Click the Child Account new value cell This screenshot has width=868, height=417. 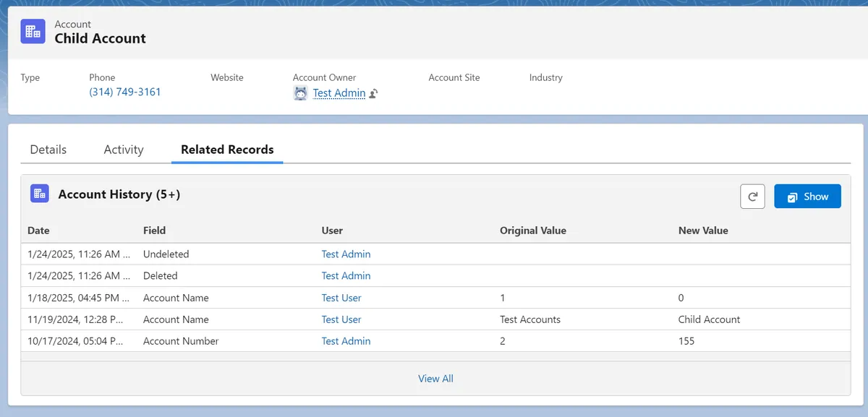(x=710, y=319)
